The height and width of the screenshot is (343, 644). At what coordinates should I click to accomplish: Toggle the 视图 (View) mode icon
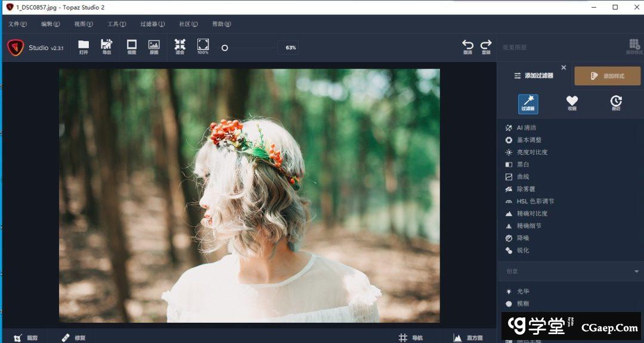[132, 45]
